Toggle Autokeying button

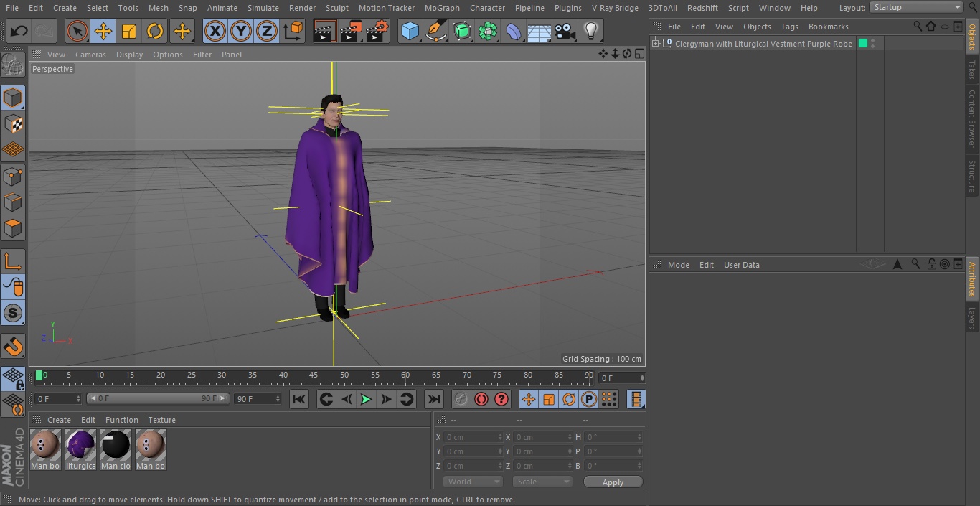point(481,399)
